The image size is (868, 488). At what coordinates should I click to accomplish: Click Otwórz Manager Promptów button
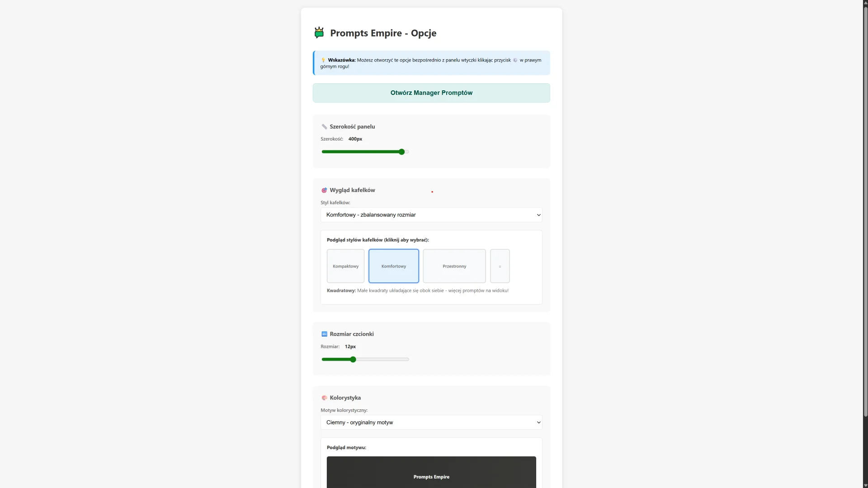coord(431,93)
